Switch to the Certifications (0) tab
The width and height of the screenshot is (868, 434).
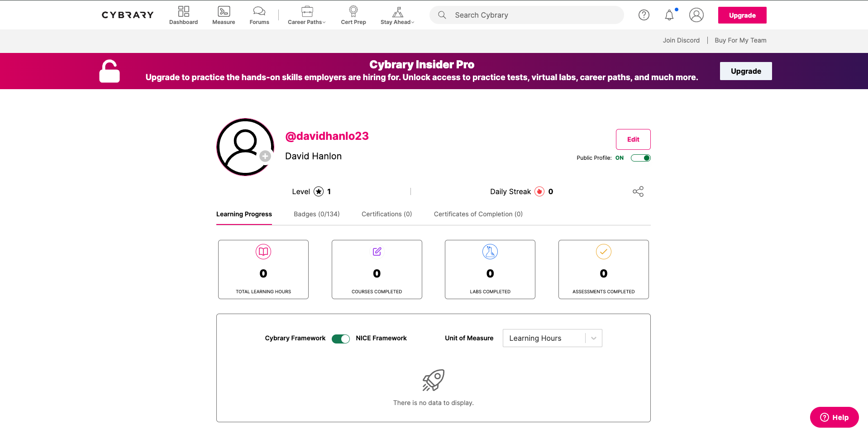pos(386,214)
